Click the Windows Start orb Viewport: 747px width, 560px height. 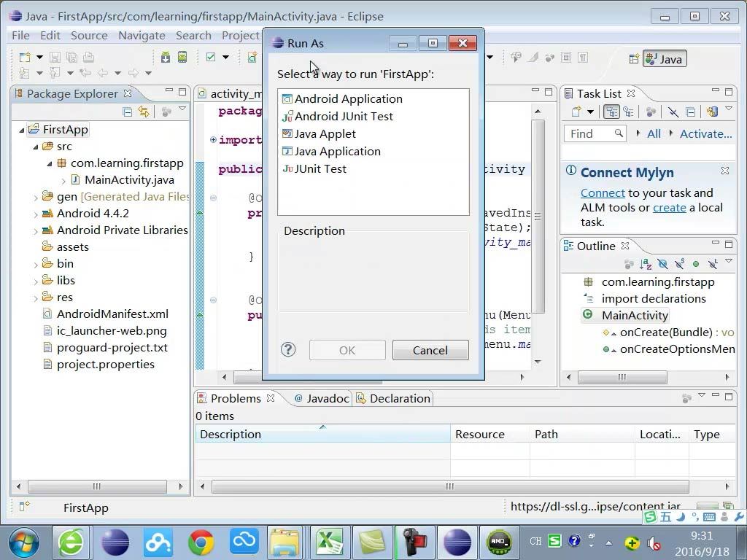pos(24,542)
